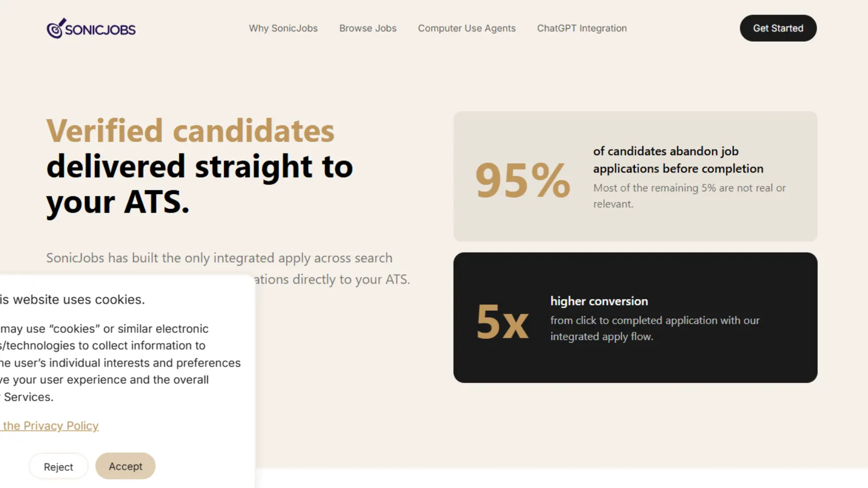Click the dark 5x higher conversion card
The image size is (868, 488).
[635, 317]
